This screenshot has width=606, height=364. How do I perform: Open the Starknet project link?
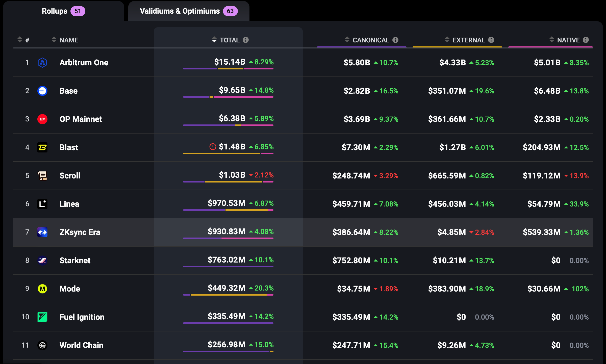75,260
